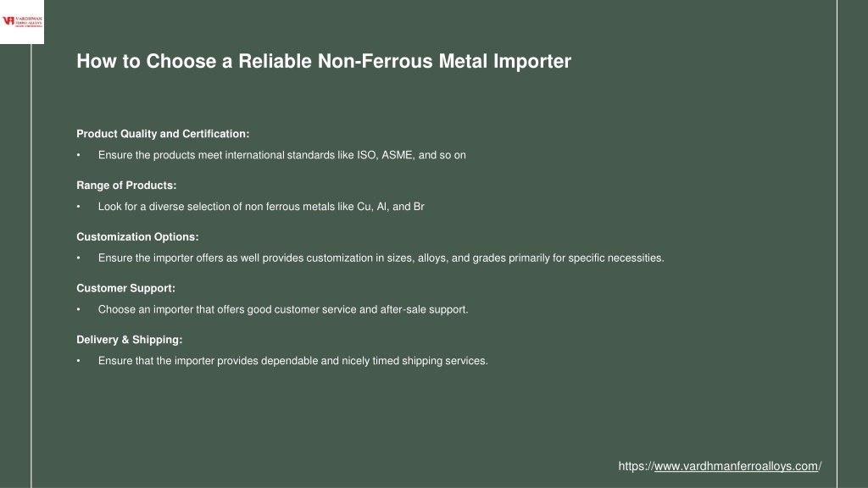Click the word 'ASME' in the first bullet
Image resolution: width=868 pixels, height=488 pixels.
398,156
